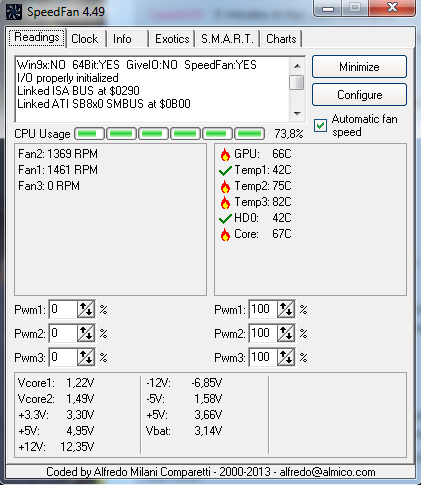The width and height of the screenshot is (421, 485).
Task: Click the left Pwm3 spinner arrows
Action: coord(86,357)
